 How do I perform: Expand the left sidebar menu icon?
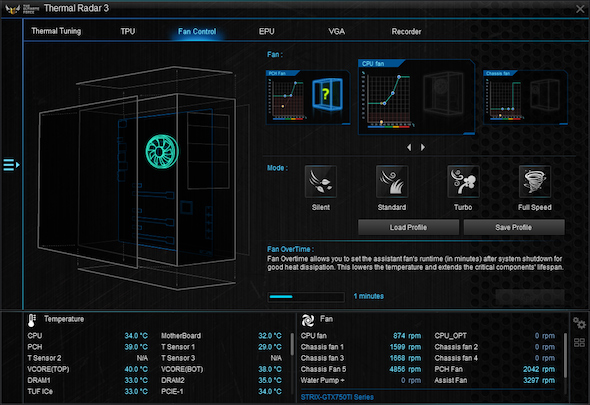(x=11, y=164)
